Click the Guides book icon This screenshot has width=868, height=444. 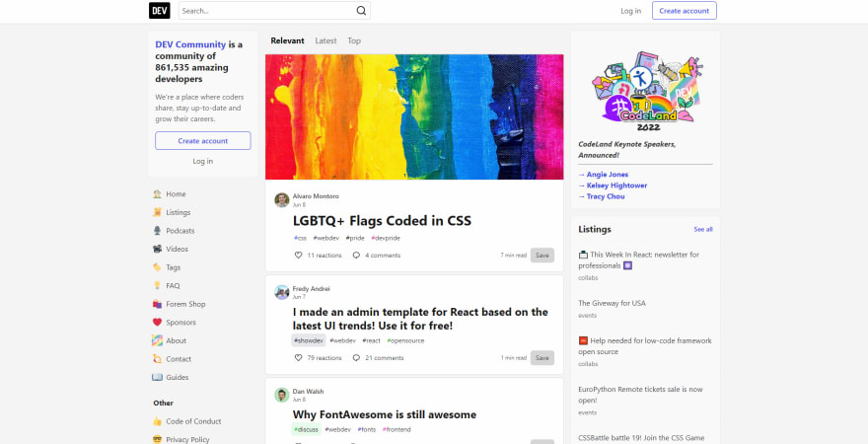coord(157,377)
